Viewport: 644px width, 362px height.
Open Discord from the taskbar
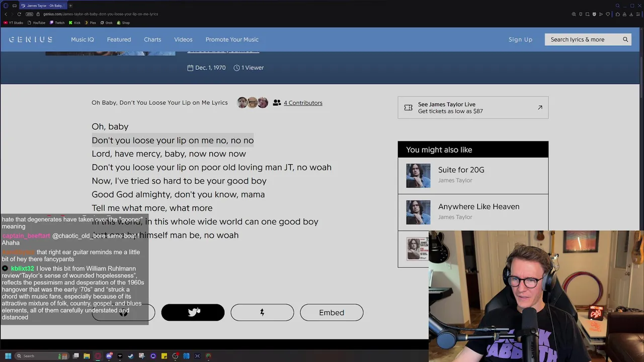109,356
